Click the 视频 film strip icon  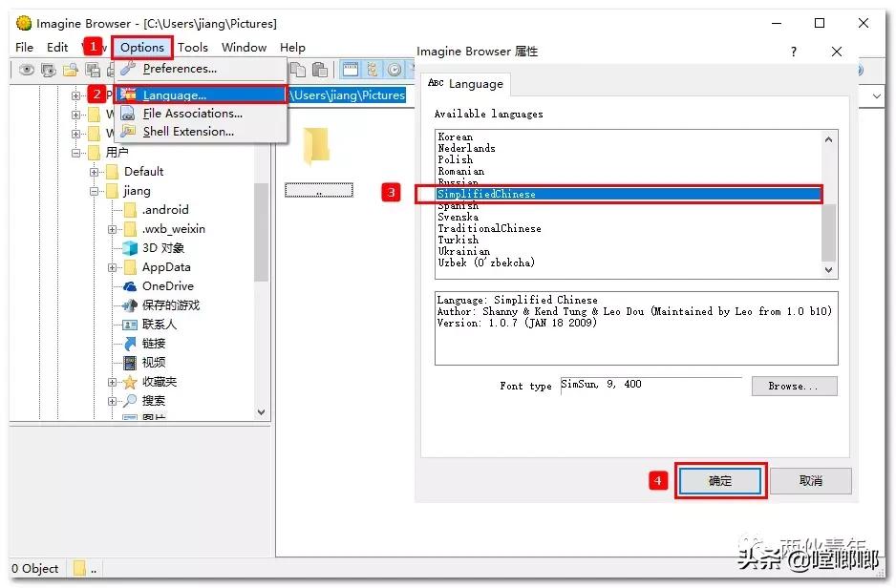130,362
